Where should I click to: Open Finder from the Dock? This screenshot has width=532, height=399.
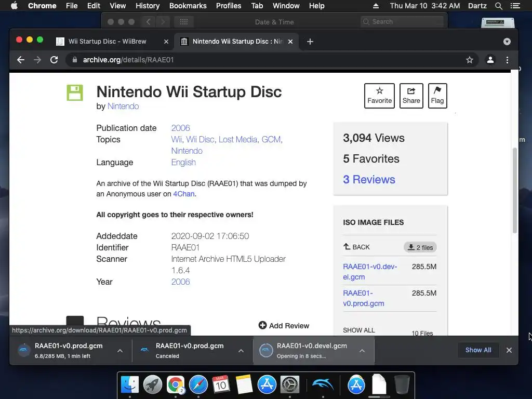(130, 384)
